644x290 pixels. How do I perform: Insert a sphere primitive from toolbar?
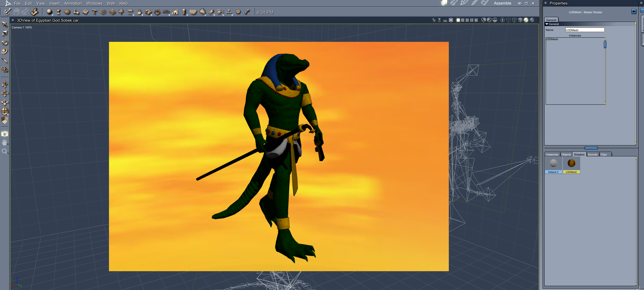(x=49, y=12)
